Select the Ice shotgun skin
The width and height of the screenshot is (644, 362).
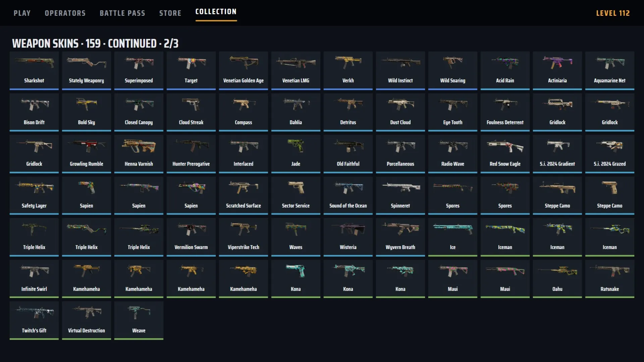tap(452, 237)
